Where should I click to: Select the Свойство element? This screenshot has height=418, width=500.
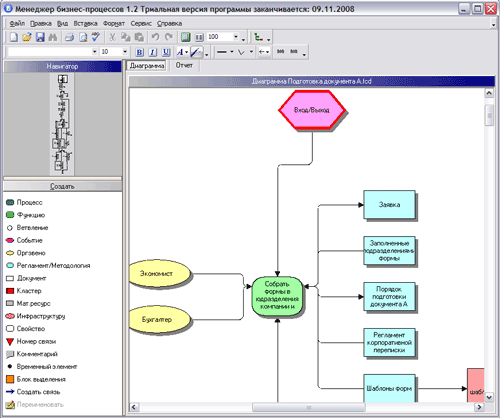pos(31,329)
